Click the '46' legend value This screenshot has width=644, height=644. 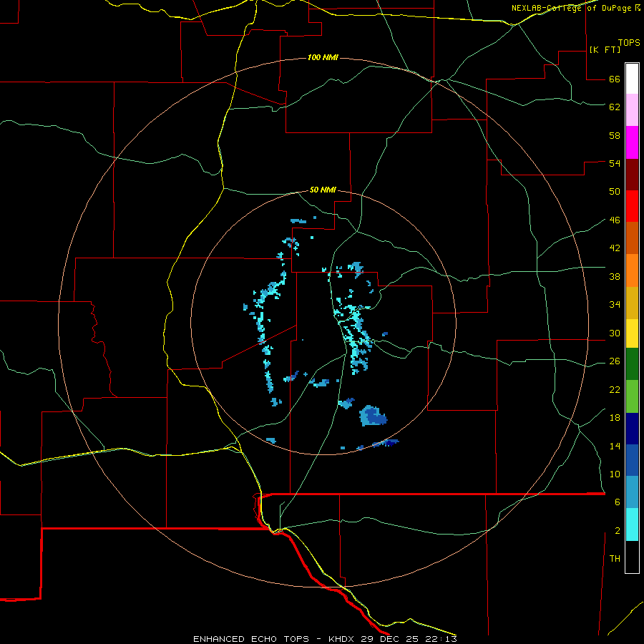(615, 220)
